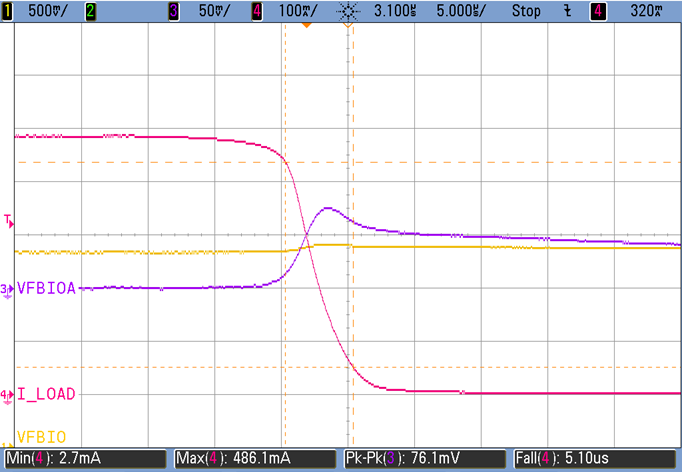The image size is (682, 472).
Task: Click the Pk-Pk(3) 76.1mV measurement
Action: point(425,458)
